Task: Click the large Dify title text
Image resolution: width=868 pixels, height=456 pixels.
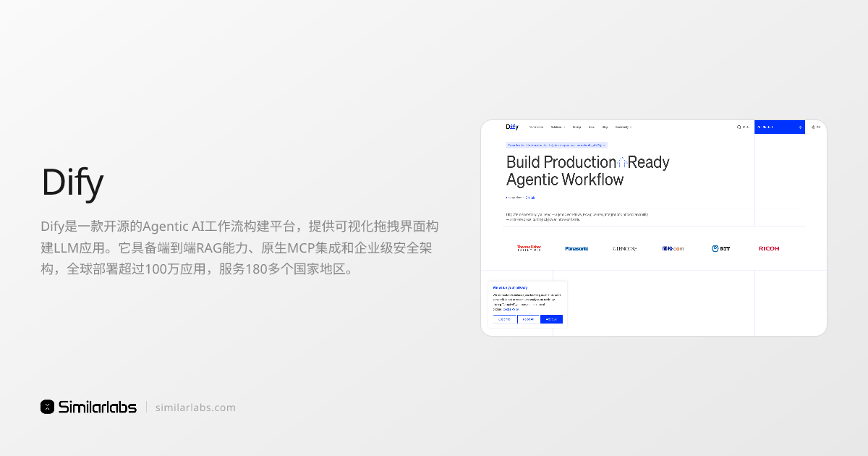Action: pyautogui.click(x=72, y=183)
